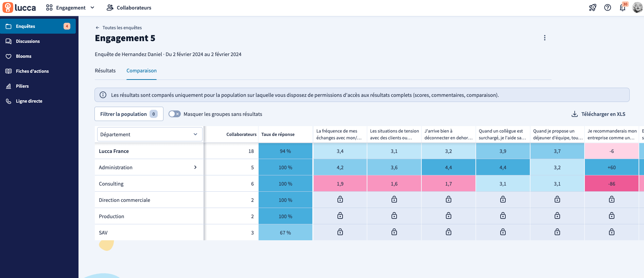Viewport: 644px width, 278px height.
Task: Open Collaborateurs in the top bar
Action: (x=129, y=7)
